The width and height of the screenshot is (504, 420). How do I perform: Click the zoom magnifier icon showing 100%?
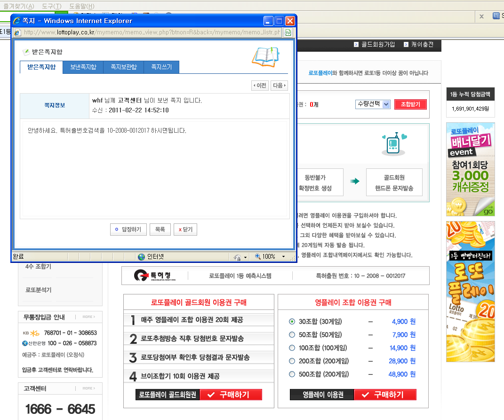tap(258, 257)
